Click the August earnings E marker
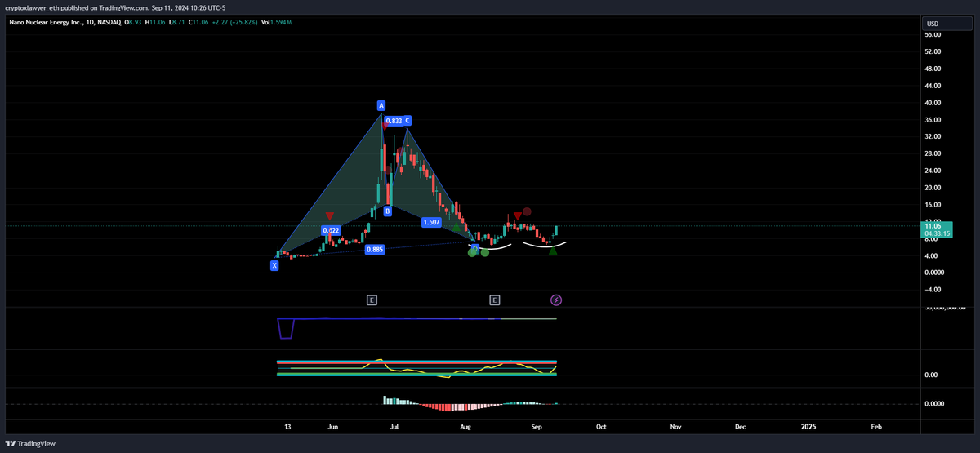Screen dimensions: 980x453 point(495,300)
